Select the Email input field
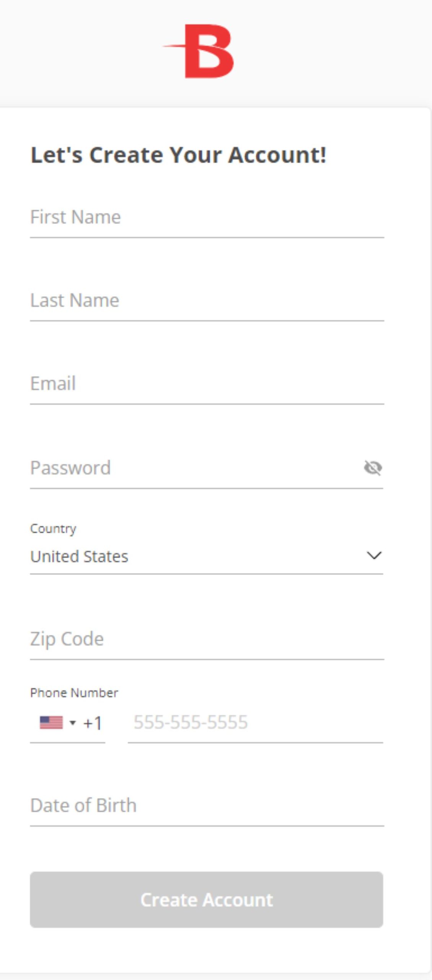The height and width of the screenshot is (980, 432). click(207, 384)
